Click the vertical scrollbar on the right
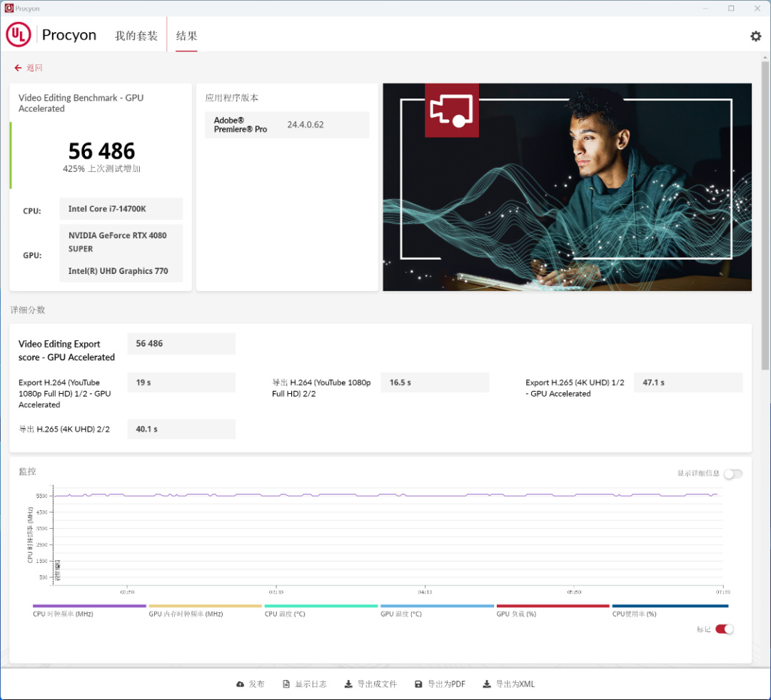Image resolution: width=771 pixels, height=700 pixels. pyautogui.click(x=765, y=214)
